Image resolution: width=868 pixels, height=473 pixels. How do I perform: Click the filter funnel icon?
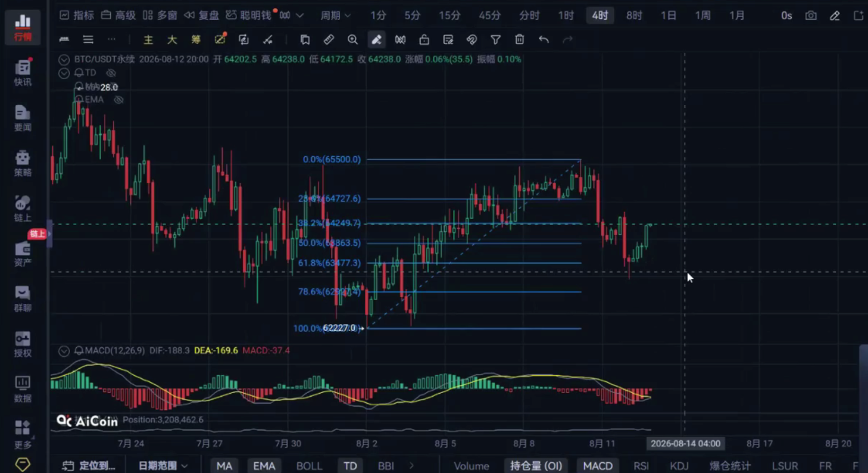[x=495, y=39]
